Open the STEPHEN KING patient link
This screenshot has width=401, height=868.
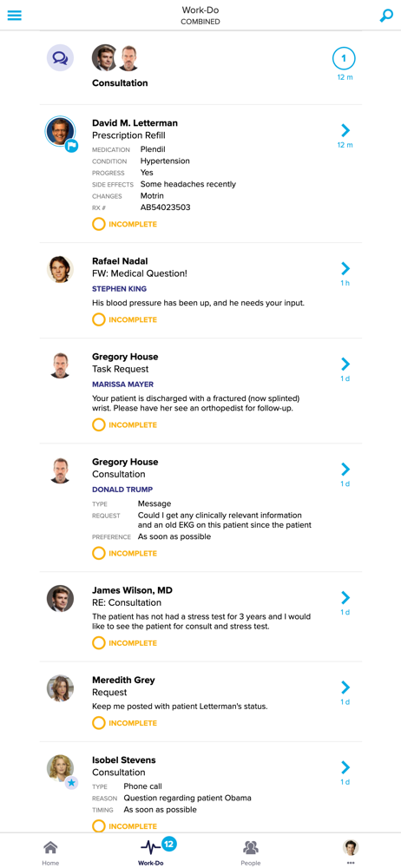[x=119, y=289]
